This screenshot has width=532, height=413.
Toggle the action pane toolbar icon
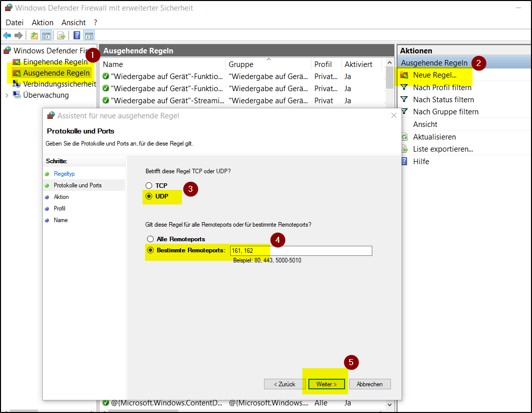coord(89,35)
